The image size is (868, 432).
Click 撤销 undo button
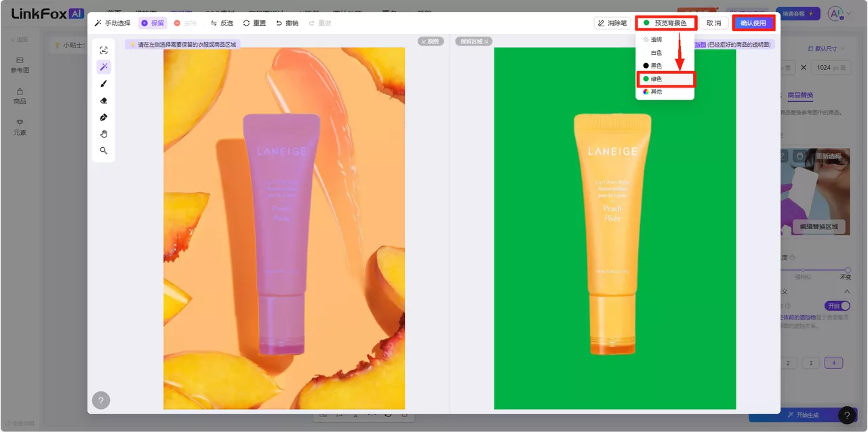(x=287, y=23)
